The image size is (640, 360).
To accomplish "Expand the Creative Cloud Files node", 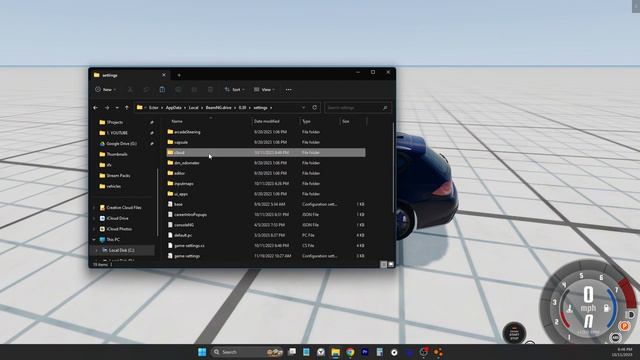I will click(94, 208).
